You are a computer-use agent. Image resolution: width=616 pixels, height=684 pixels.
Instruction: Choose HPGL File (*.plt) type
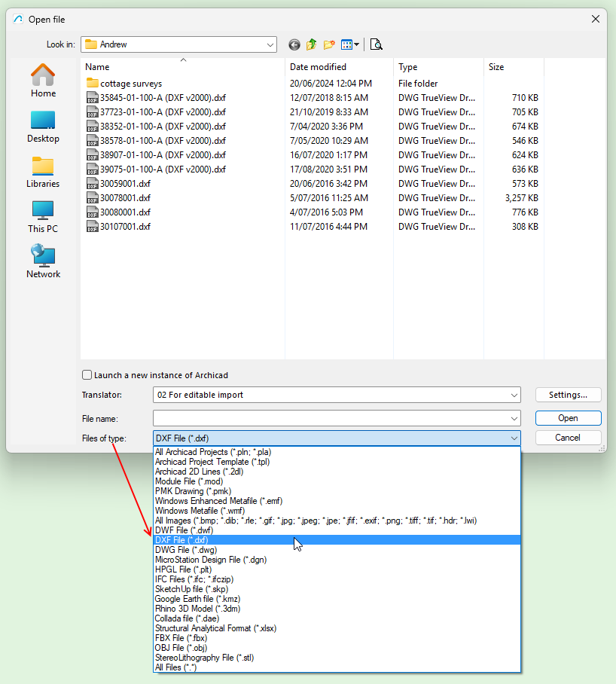click(x=337, y=569)
